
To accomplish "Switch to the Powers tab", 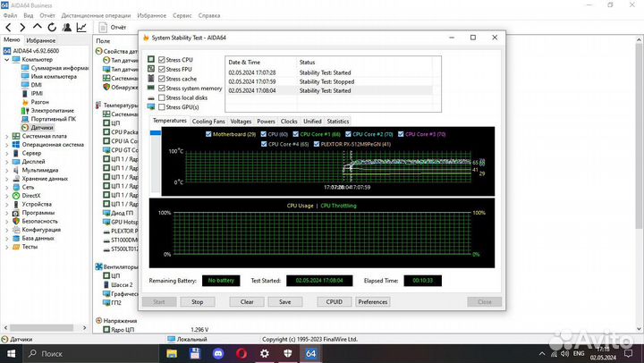I will tap(266, 121).
